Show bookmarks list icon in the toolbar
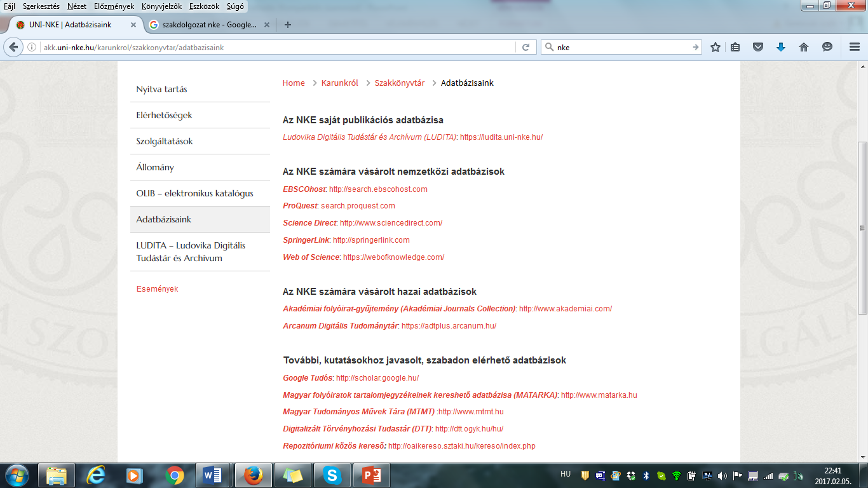The width and height of the screenshot is (868, 488). [735, 47]
